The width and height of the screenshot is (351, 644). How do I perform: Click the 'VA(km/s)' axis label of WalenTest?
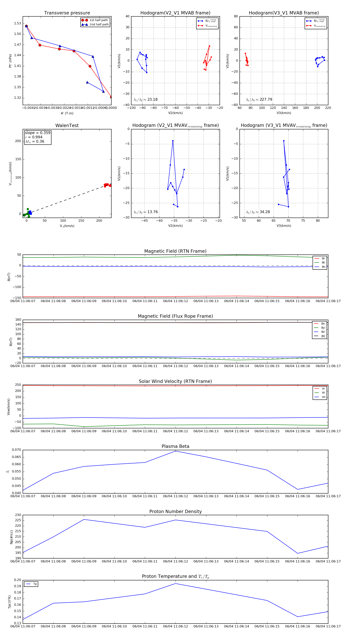(x=67, y=226)
